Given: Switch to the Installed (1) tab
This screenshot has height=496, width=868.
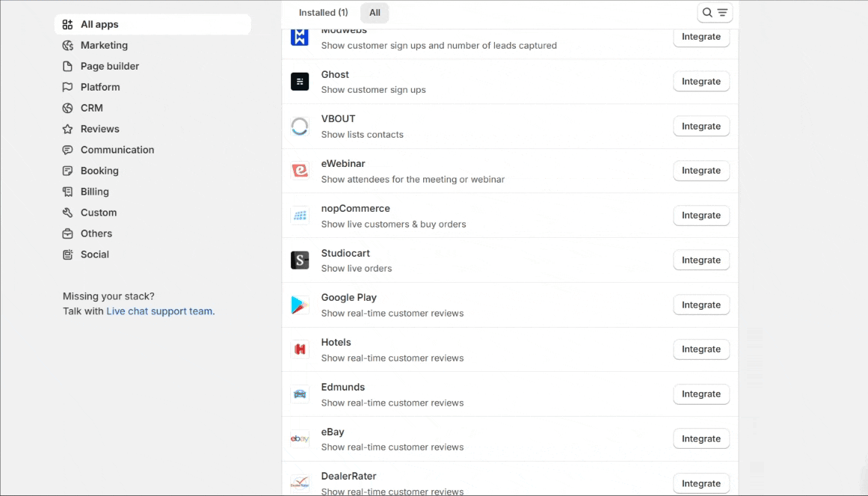Looking at the screenshot, I should [323, 13].
